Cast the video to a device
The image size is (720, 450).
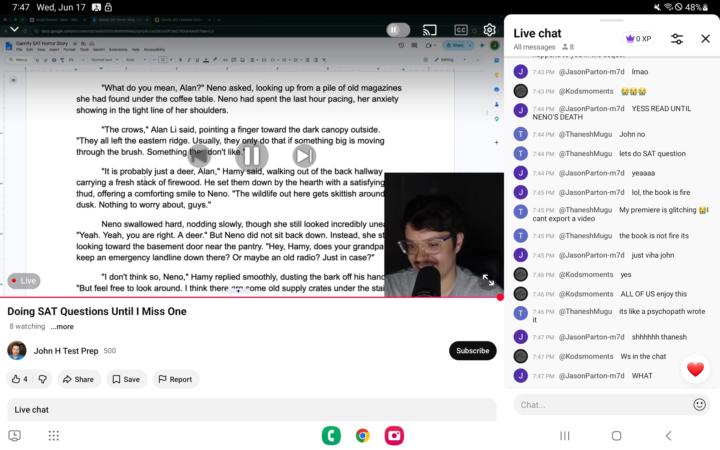click(x=429, y=30)
